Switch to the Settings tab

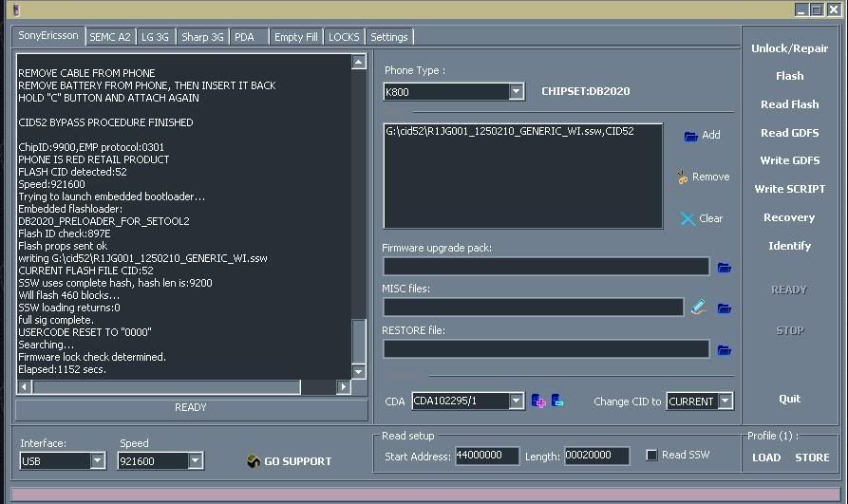point(388,37)
